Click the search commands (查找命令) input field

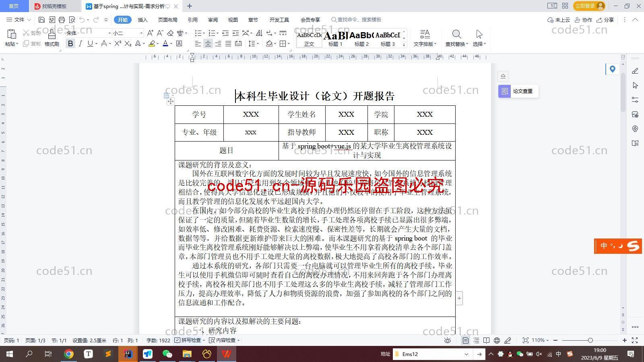356,20
